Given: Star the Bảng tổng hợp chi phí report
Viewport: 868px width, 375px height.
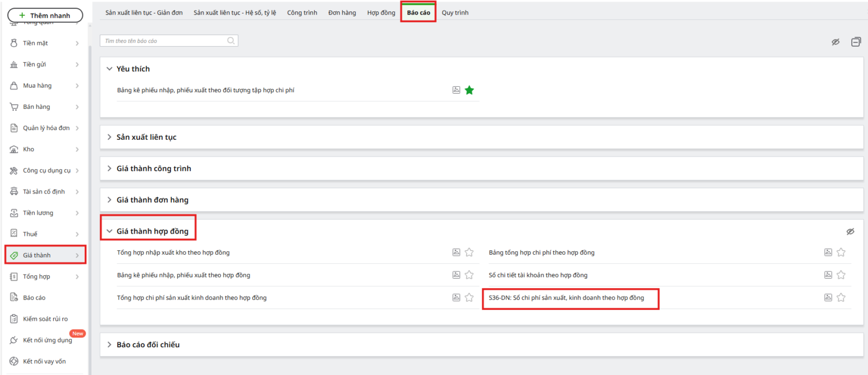Looking at the screenshot, I should click(x=841, y=253).
